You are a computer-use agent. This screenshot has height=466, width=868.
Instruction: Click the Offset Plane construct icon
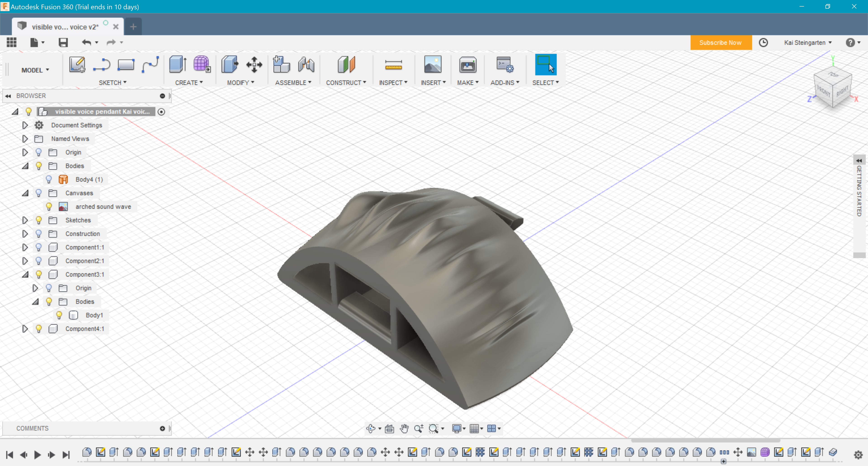(346, 64)
